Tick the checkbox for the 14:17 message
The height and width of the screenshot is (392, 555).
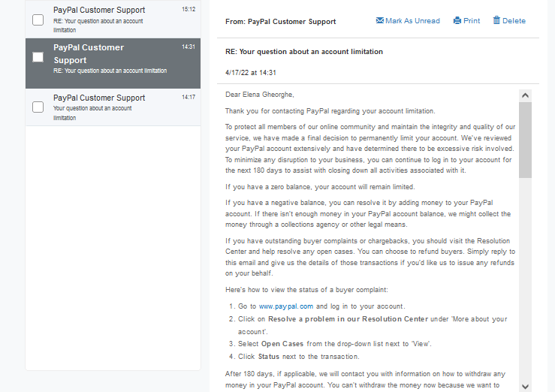point(38,107)
